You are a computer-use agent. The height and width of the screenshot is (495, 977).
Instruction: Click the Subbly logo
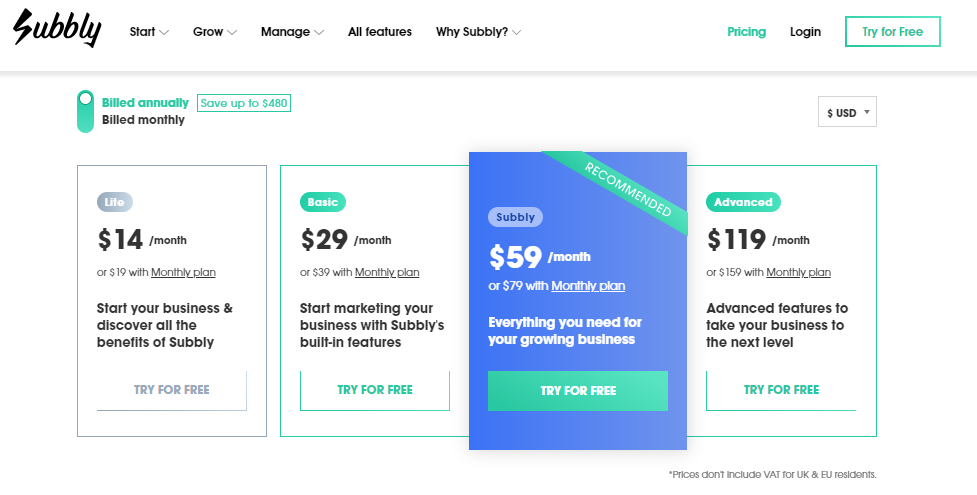pyautogui.click(x=57, y=28)
